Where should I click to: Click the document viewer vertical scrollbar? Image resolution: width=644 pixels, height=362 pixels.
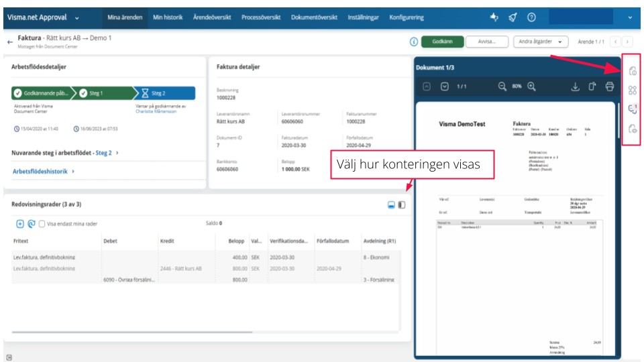pos(618,120)
